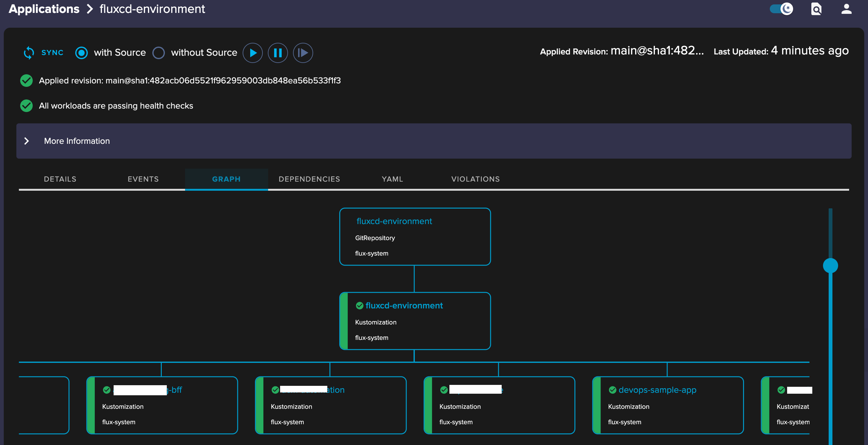Switch to the DEPENDENCIES tab
The image size is (868, 445).
[309, 179]
